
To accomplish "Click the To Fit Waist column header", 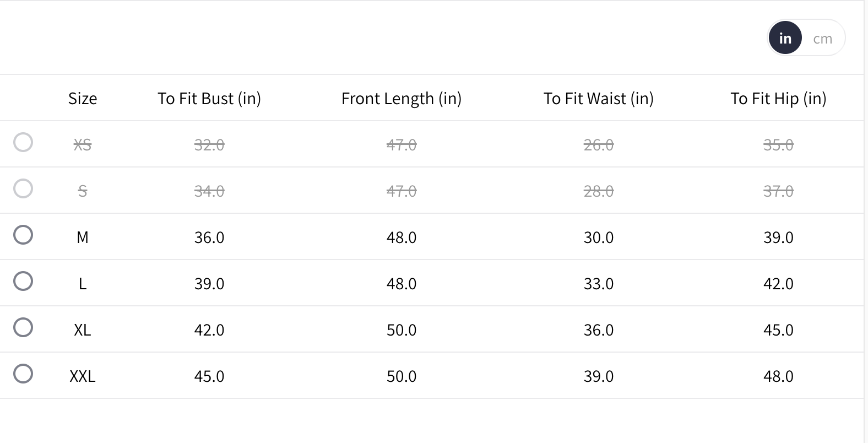I will point(599,99).
